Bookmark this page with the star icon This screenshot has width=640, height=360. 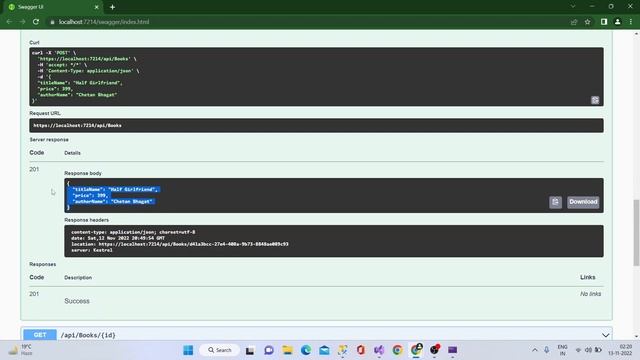[587, 22]
